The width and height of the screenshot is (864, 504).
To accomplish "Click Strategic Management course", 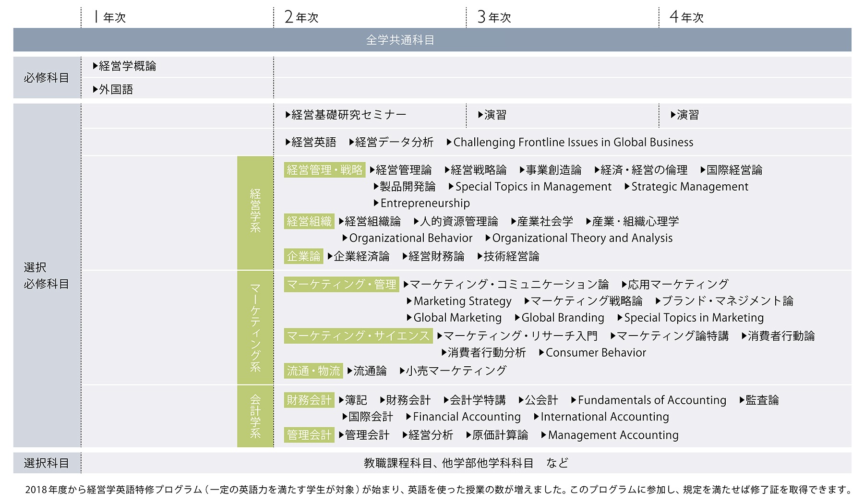I will (686, 187).
